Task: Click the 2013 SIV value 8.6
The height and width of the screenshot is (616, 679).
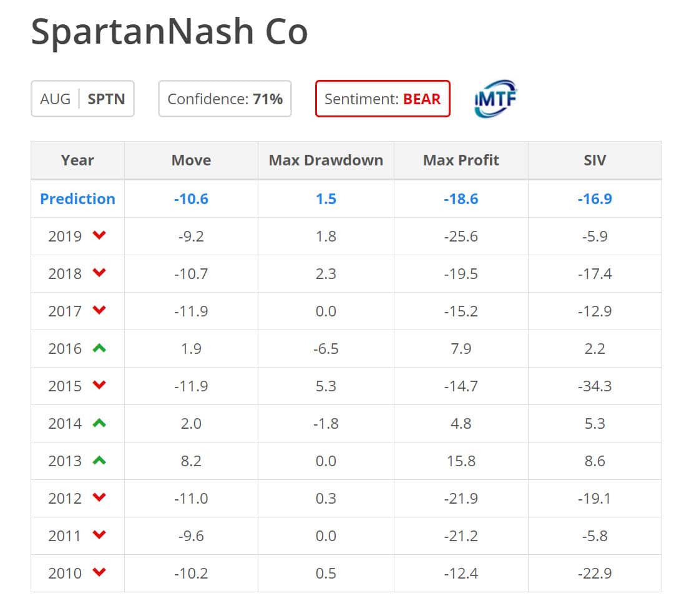Action: point(595,461)
